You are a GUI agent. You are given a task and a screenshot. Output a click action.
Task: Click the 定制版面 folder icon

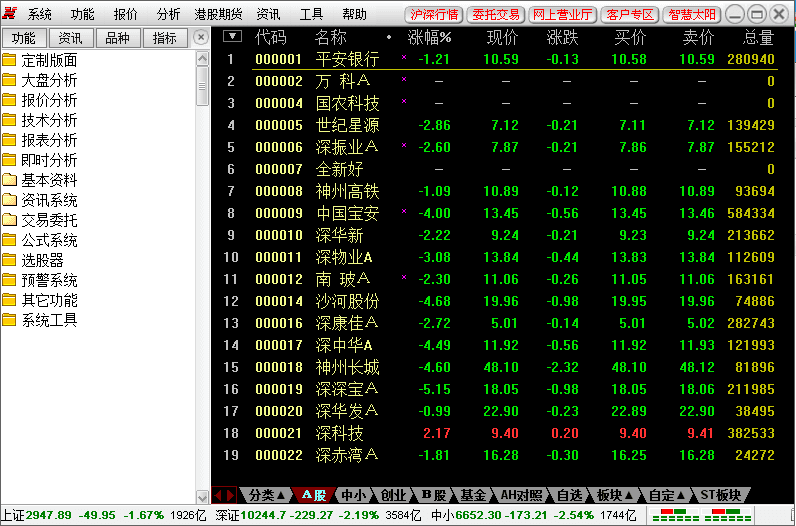pos(10,60)
